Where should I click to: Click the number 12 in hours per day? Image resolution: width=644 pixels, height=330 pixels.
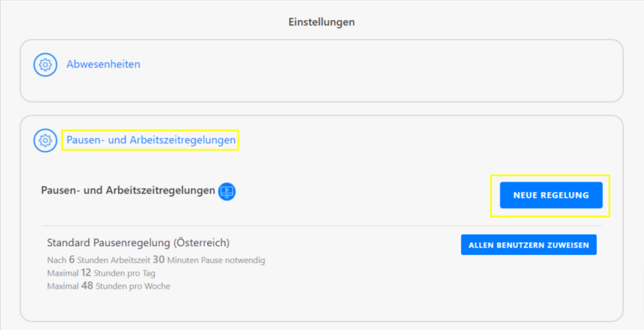pos(87,273)
